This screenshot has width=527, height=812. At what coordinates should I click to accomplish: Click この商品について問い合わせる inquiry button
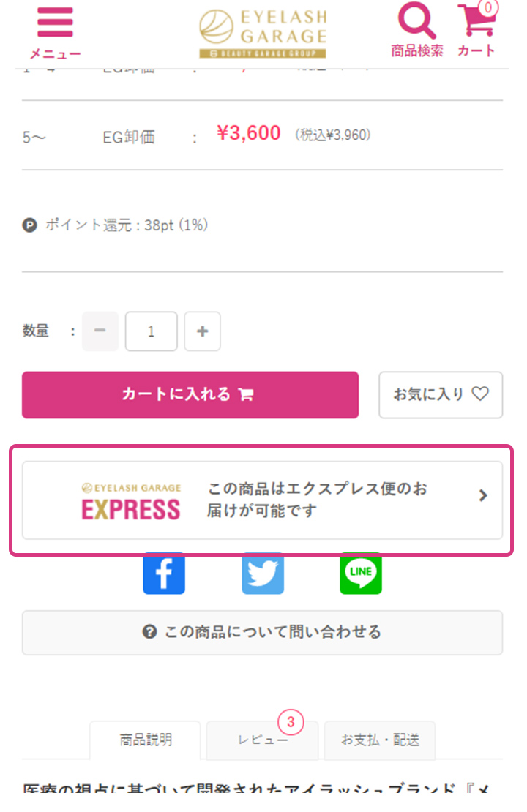point(262,632)
